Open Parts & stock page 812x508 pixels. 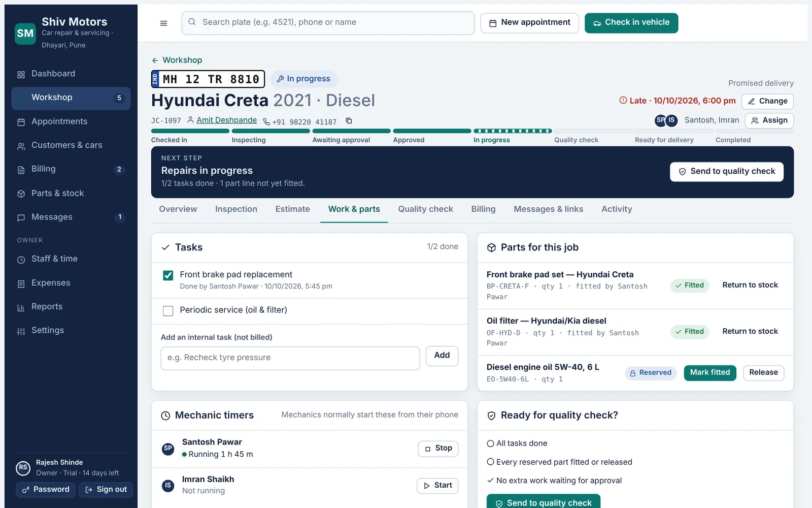coord(71,193)
